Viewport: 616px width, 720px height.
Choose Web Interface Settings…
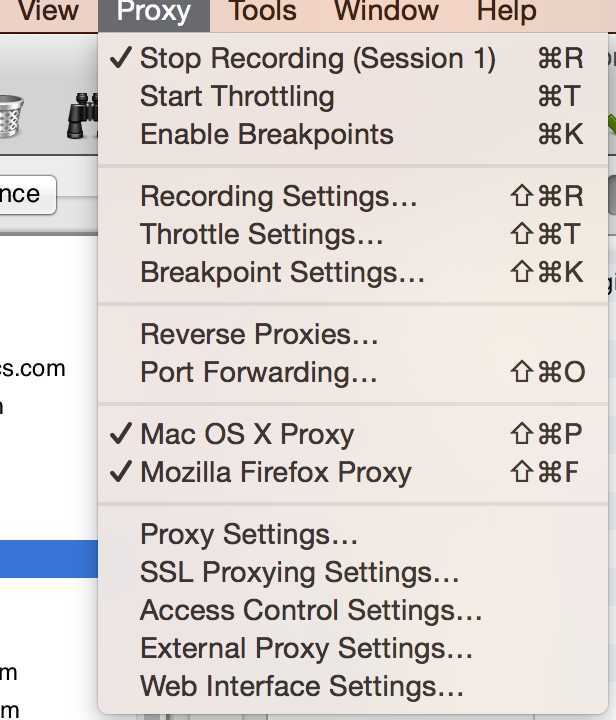pyautogui.click(x=353, y=686)
